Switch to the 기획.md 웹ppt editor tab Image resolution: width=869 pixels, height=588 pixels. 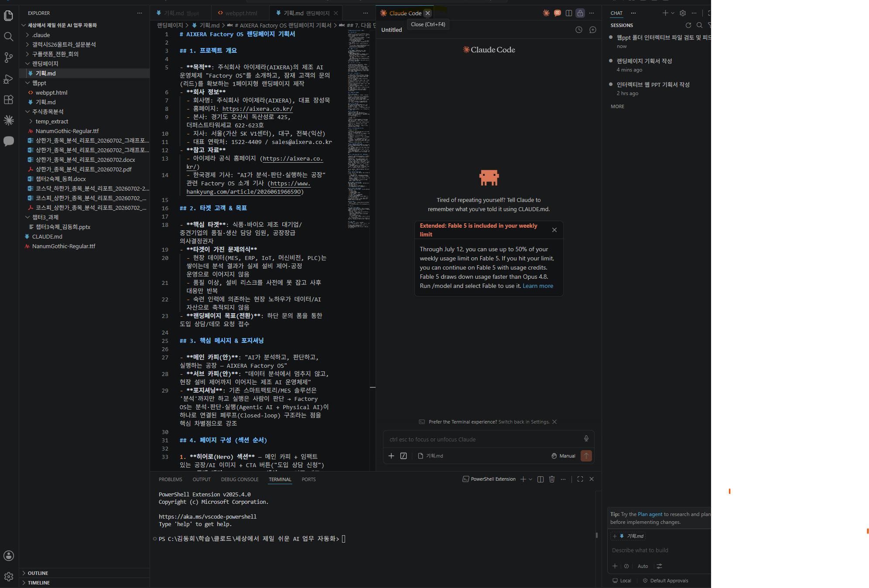(181, 13)
